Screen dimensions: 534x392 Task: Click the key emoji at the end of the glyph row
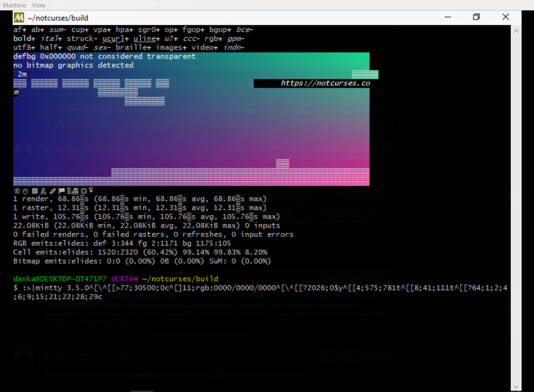click(x=91, y=191)
